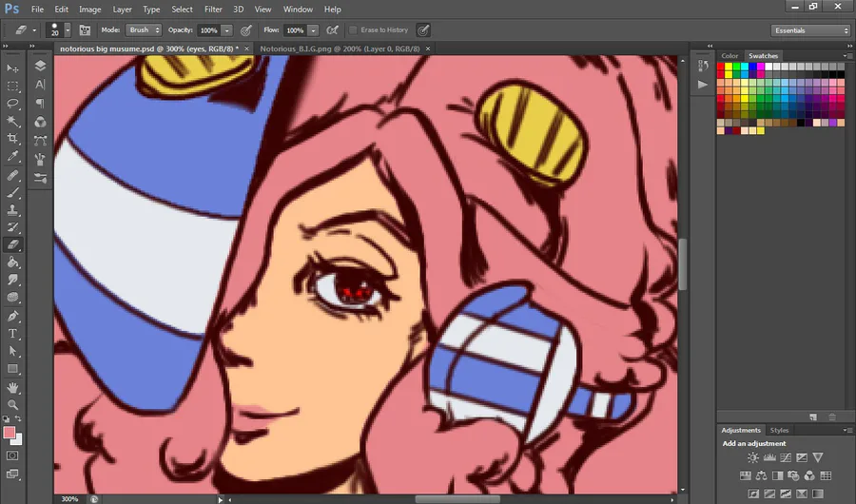Open the Brush Presets panel icon

tap(40, 179)
